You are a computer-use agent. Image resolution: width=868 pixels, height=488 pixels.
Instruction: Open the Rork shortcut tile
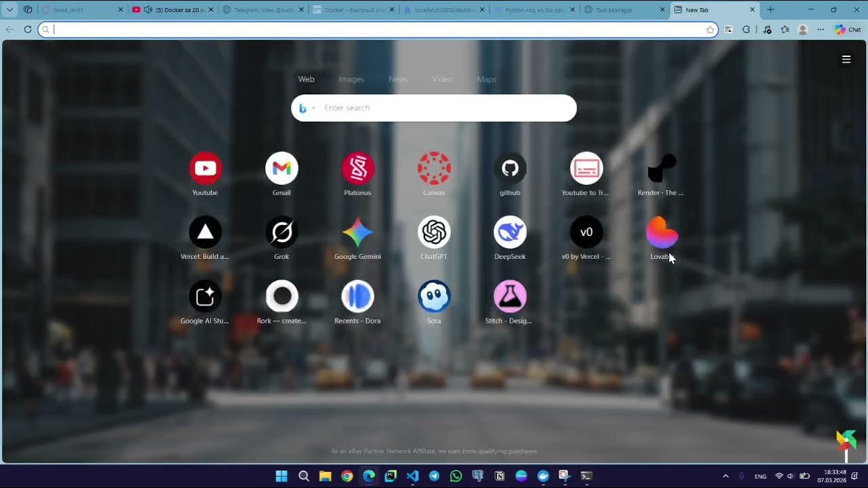coord(281,297)
